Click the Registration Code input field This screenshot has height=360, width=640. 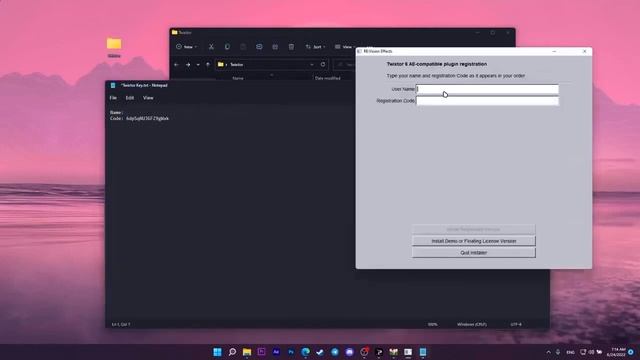487,101
